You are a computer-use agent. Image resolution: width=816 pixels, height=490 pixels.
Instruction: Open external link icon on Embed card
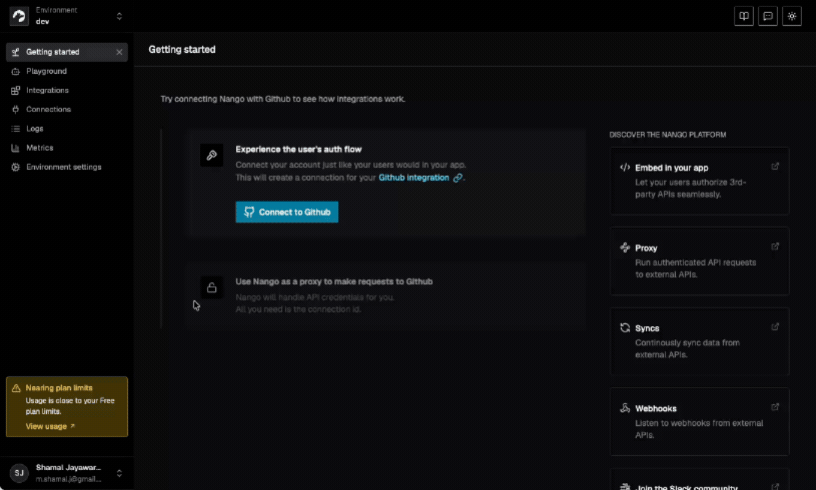(775, 166)
